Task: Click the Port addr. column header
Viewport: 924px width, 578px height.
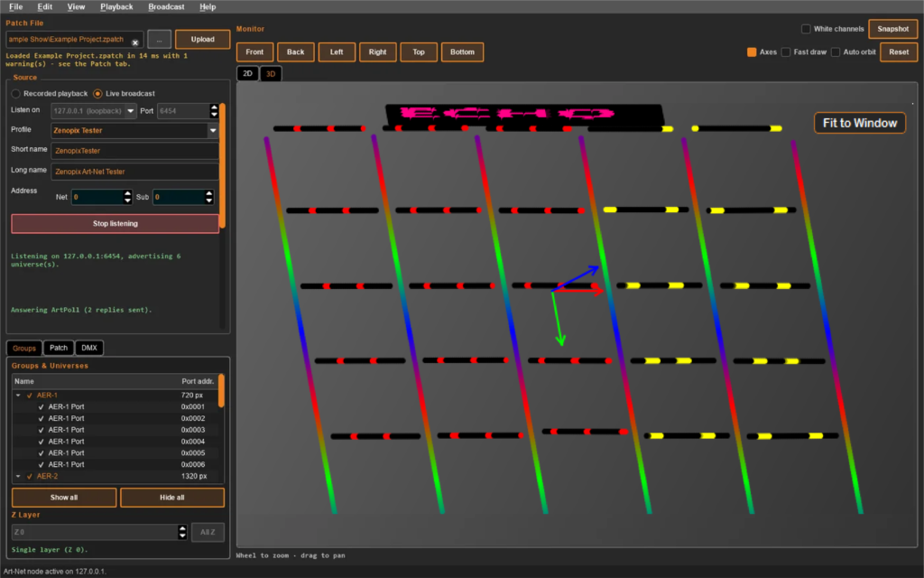Action: point(198,382)
